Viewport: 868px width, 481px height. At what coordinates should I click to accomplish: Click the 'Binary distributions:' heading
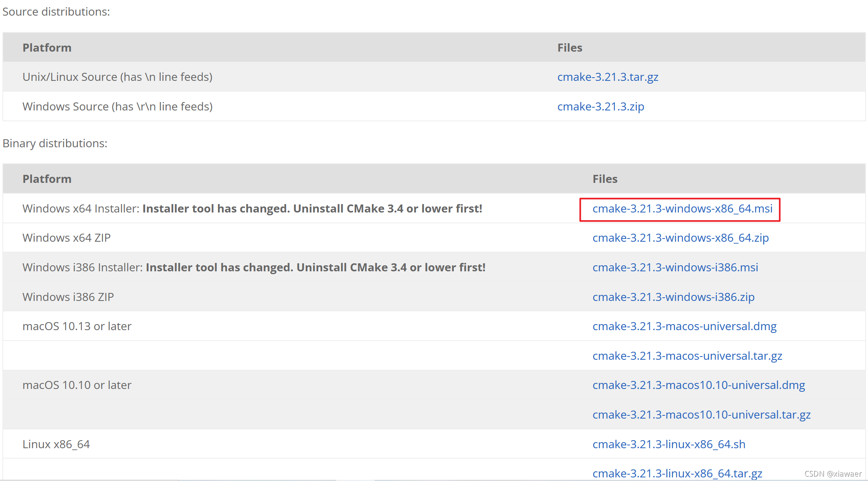point(55,143)
